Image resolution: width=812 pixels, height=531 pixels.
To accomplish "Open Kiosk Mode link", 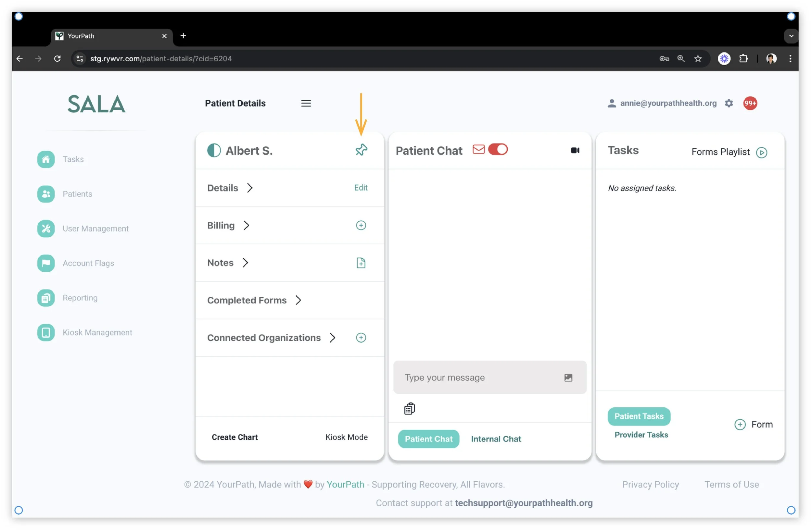I will tap(346, 437).
